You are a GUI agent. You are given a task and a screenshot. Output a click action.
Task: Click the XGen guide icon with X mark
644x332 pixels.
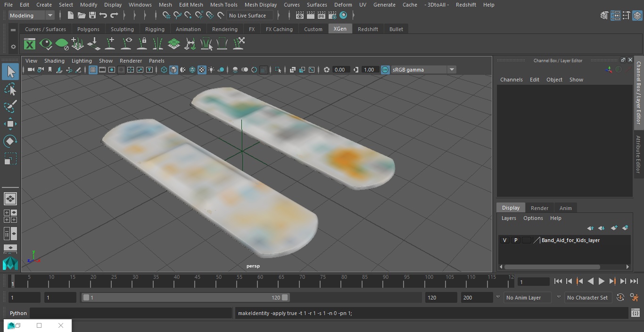click(x=238, y=44)
